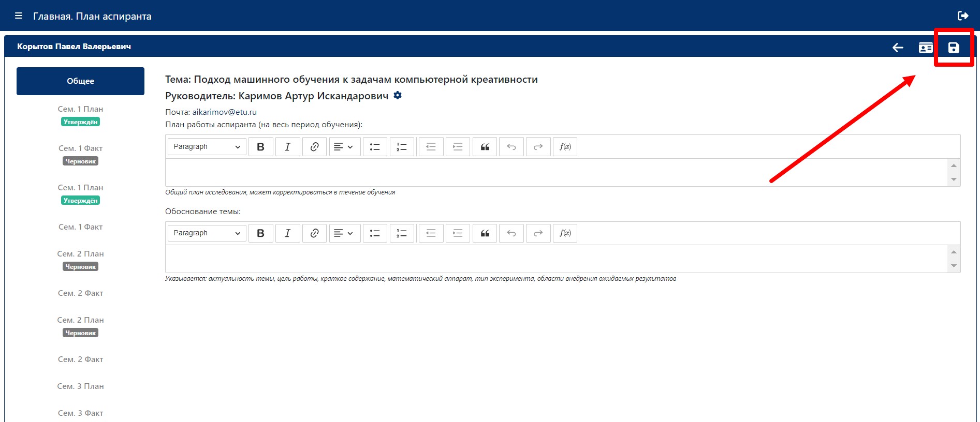Click inside the work plan text area
980x422 pixels.
(557, 172)
